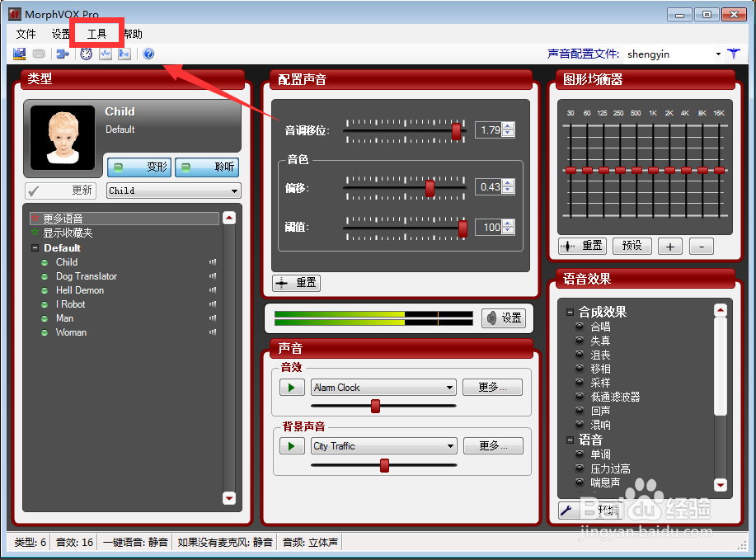Click the stopwatch toolbar icon
The height and width of the screenshot is (560, 756).
pyautogui.click(x=87, y=54)
